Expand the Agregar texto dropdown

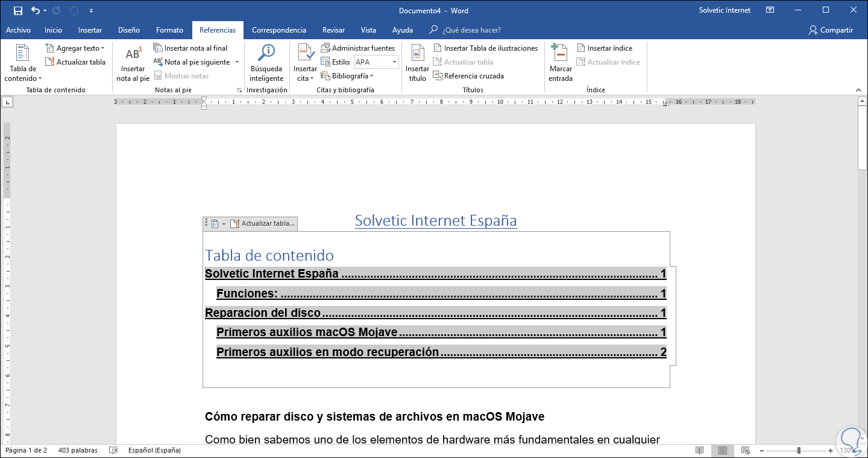point(75,48)
